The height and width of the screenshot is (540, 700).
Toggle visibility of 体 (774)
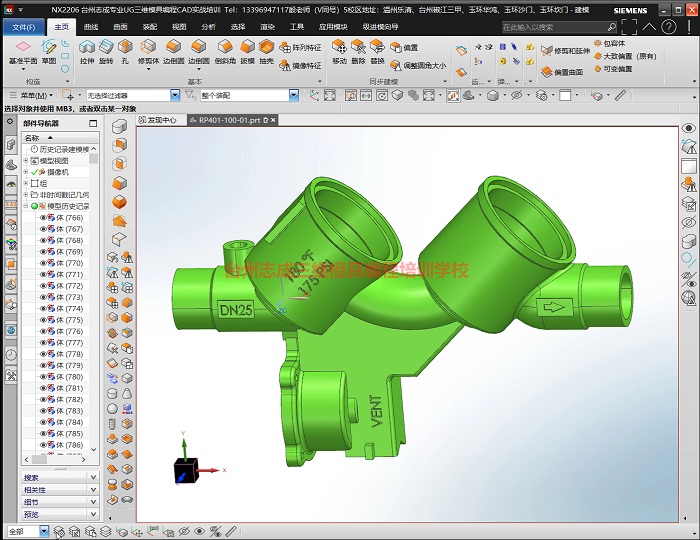(x=43, y=308)
